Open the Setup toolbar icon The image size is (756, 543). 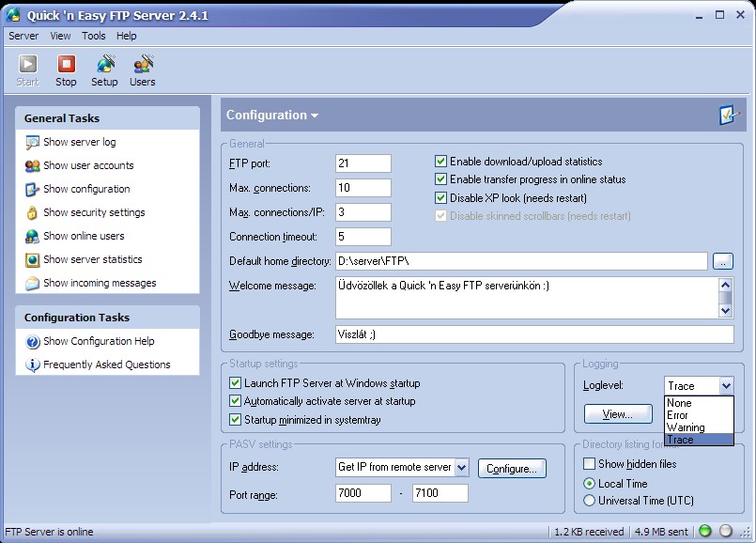coord(104,64)
